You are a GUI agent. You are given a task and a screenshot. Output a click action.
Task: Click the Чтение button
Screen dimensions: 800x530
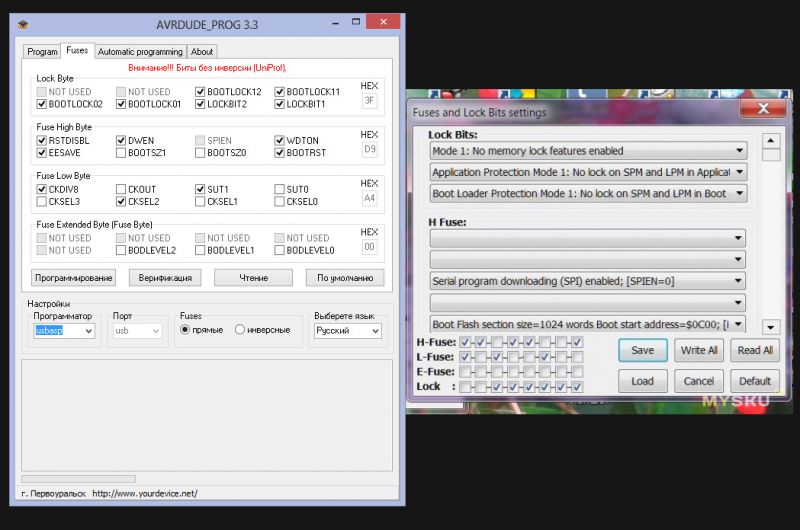[254, 278]
